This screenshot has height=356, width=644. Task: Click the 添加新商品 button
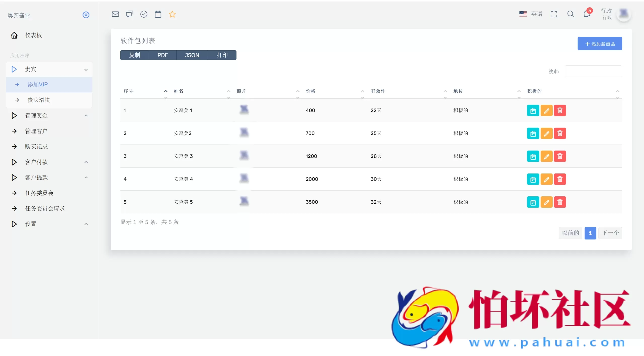pos(599,44)
